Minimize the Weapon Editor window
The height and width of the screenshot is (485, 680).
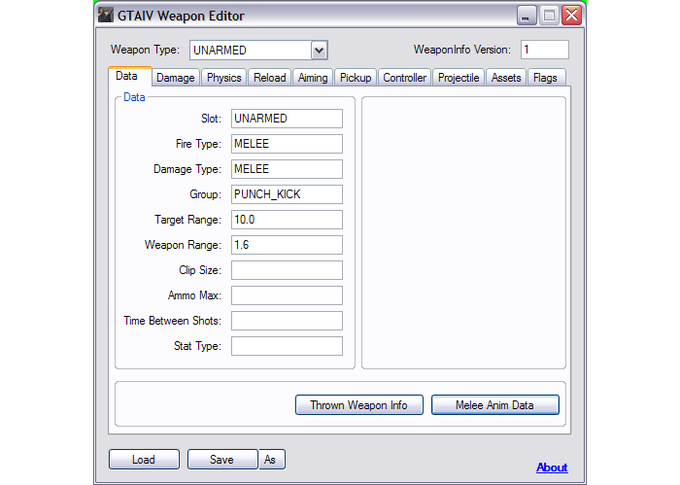[x=526, y=16]
